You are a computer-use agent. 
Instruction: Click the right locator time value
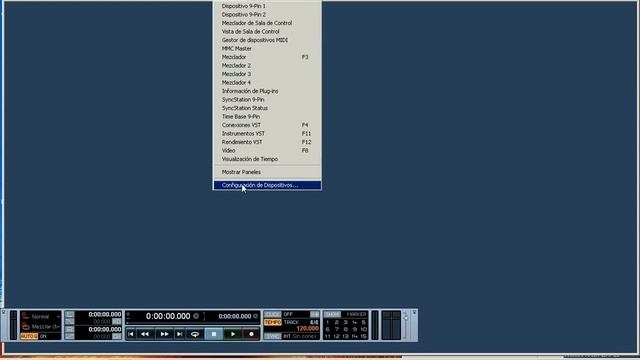(x=105, y=329)
